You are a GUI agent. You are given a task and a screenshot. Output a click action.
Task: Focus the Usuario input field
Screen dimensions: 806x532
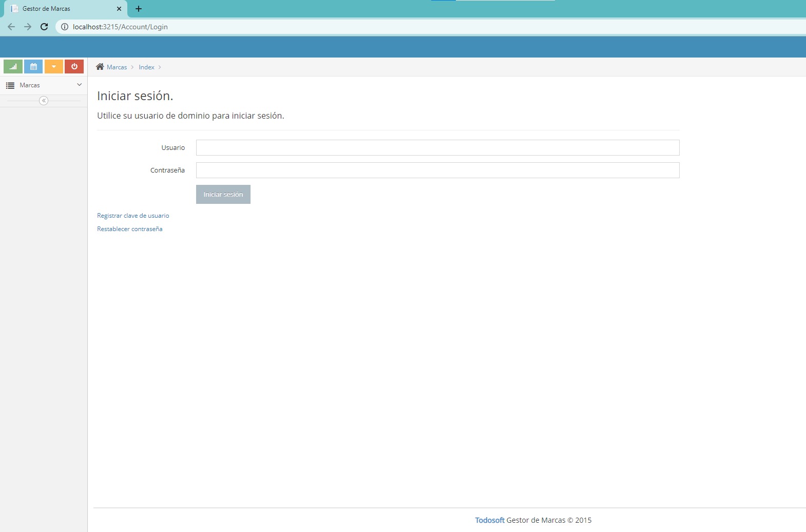pos(437,147)
